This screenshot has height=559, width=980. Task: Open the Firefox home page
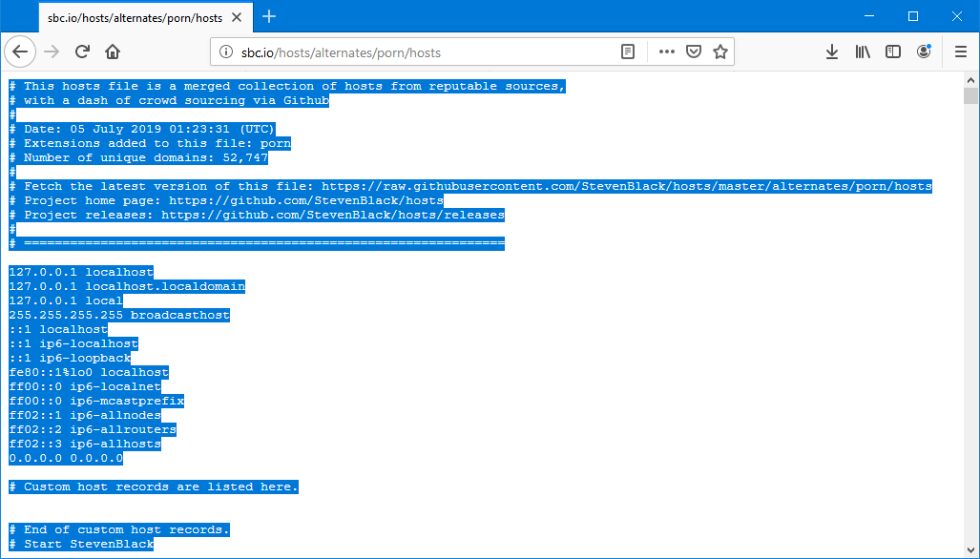point(113,52)
